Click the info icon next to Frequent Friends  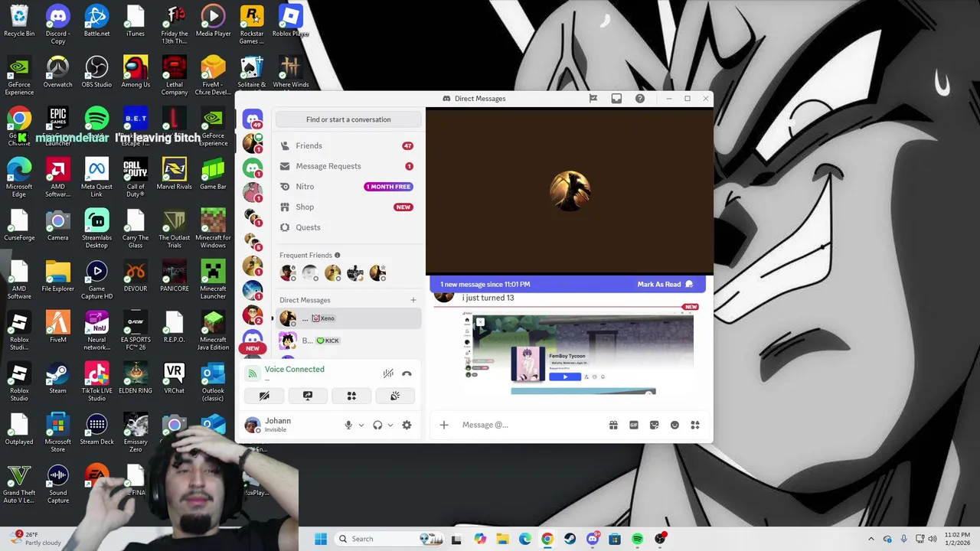coord(337,255)
